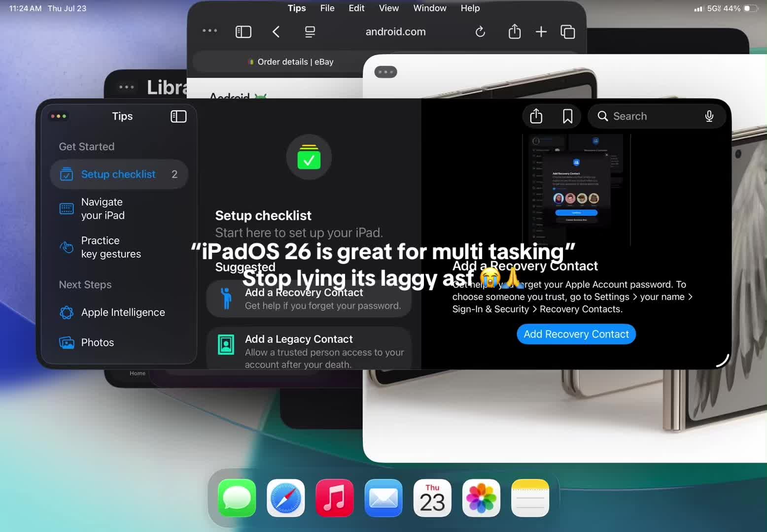Reload the android.com page in Safari
Viewport: 767px width, 532px height.
coord(480,32)
